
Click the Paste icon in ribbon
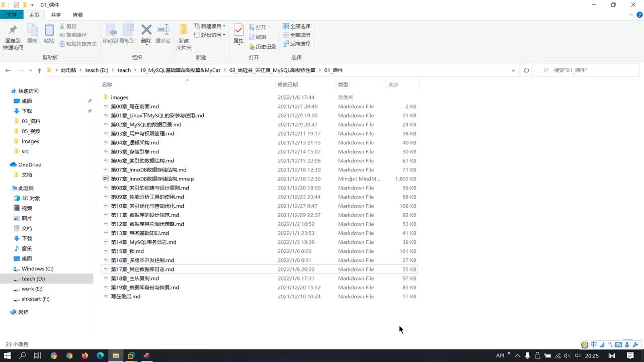coord(49,30)
